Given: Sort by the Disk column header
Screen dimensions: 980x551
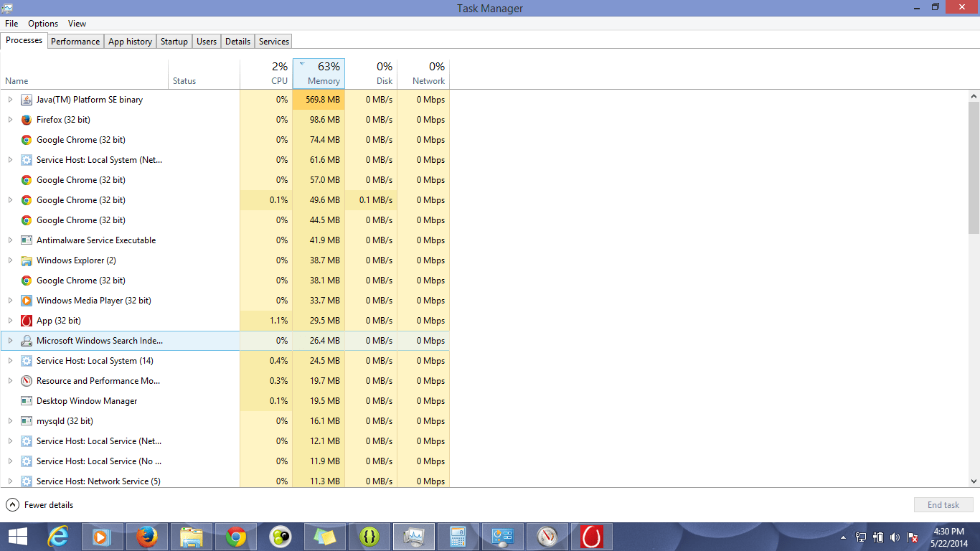Looking at the screenshot, I should point(371,74).
